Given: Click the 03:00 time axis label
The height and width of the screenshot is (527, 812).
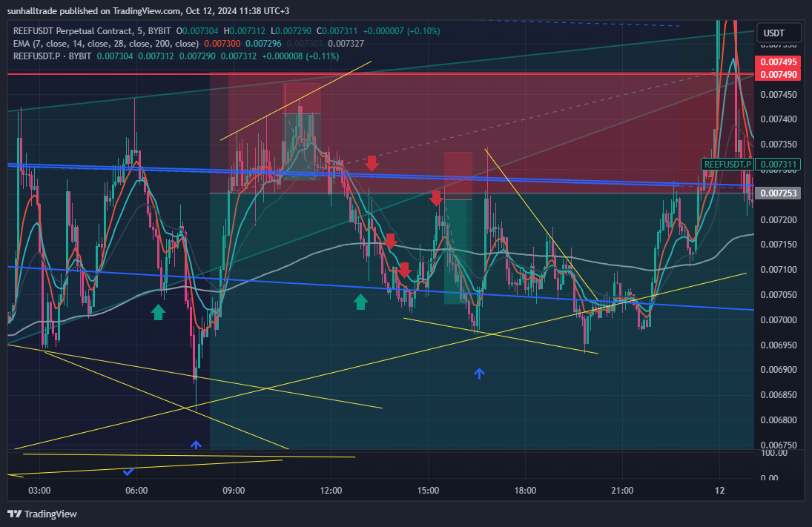Looking at the screenshot, I should click(x=39, y=490).
